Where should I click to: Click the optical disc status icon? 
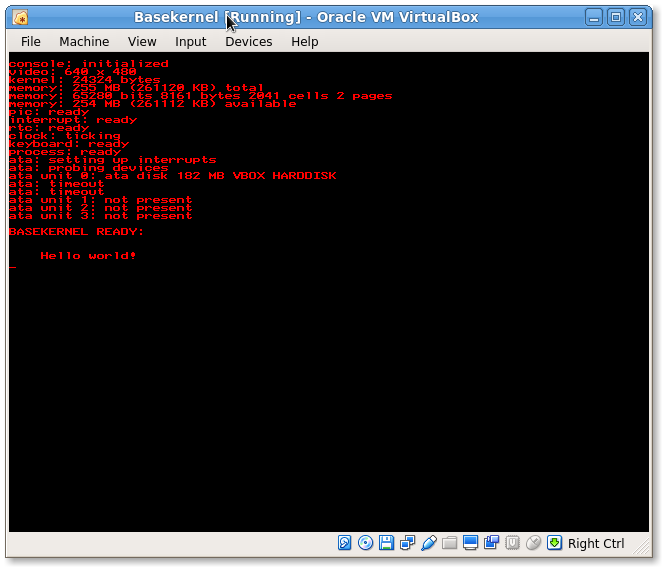(365, 543)
